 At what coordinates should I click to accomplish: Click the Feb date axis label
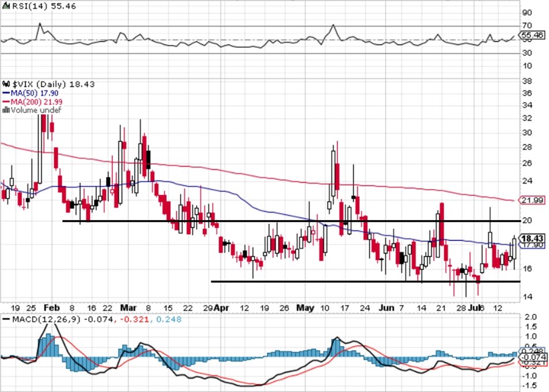click(51, 308)
